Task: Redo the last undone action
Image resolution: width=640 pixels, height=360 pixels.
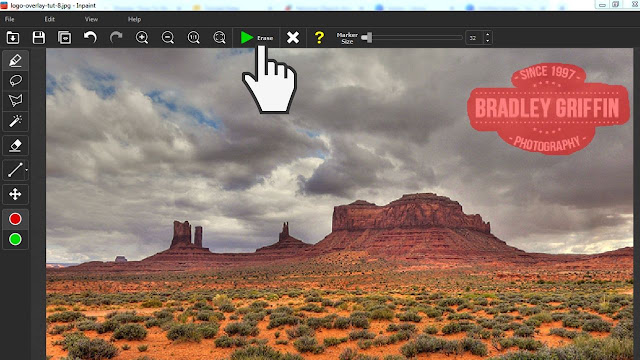Action: click(x=116, y=38)
